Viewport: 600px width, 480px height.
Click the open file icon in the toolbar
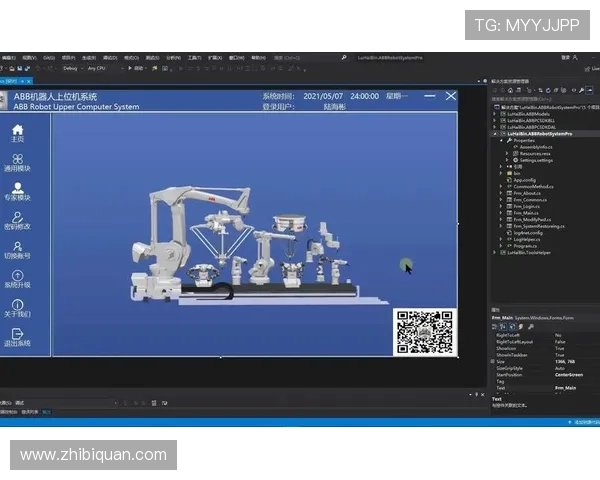(x=12, y=68)
